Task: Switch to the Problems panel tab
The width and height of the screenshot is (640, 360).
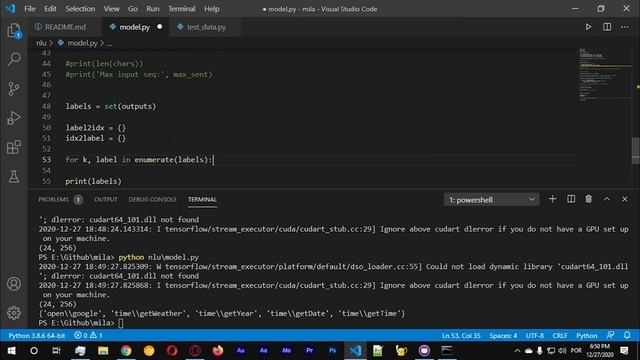Action: click(x=60, y=200)
